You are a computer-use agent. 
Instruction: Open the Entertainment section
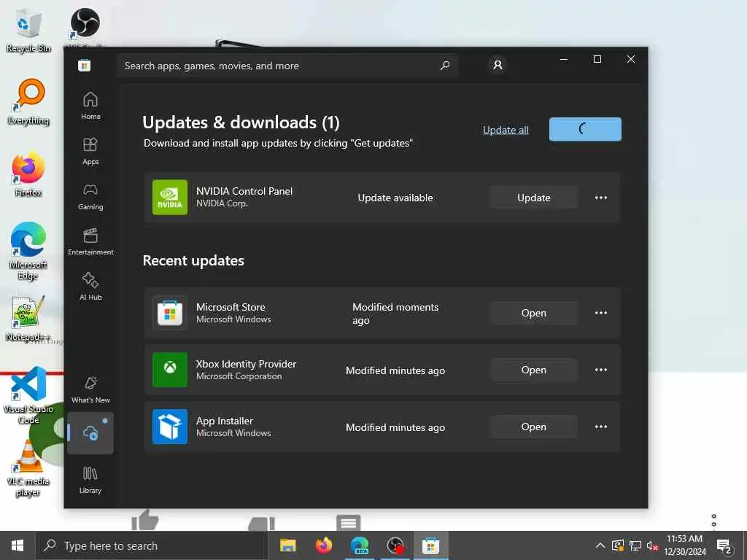90,241
